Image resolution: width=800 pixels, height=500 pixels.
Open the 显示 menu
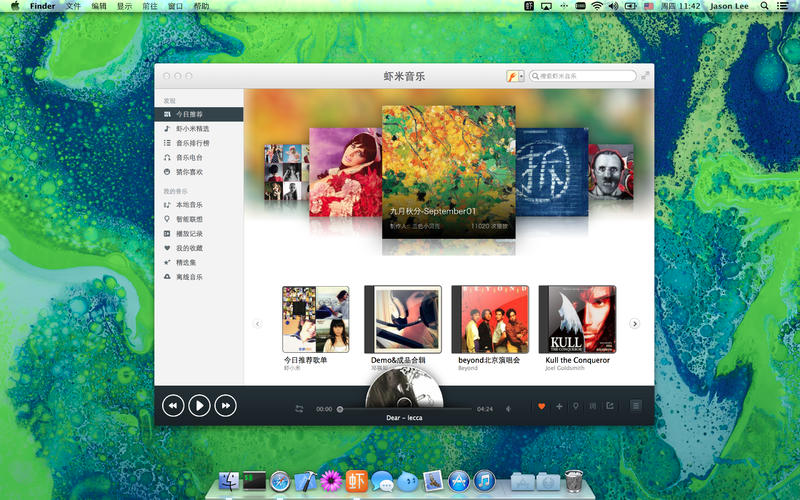[x=124, y=6]
